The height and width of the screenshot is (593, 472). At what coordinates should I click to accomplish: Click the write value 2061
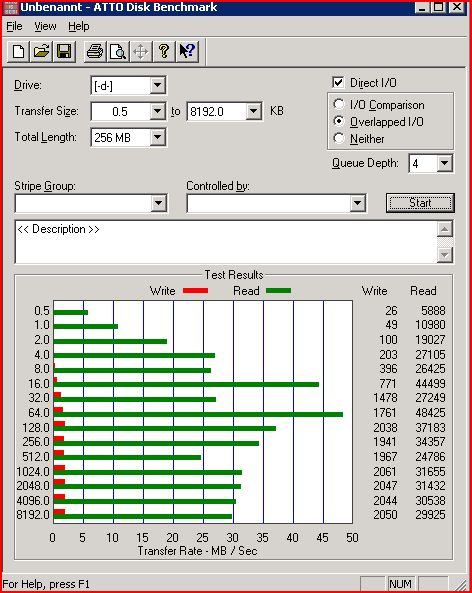pos(385,472)
